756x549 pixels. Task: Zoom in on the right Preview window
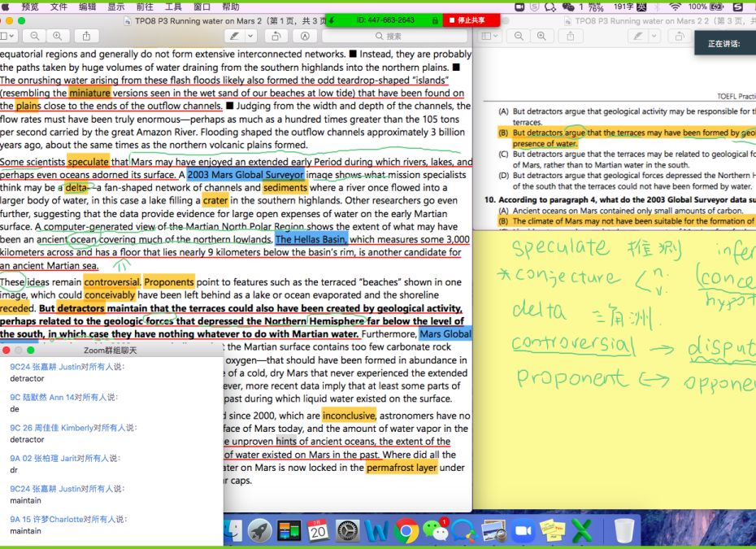click(x=541, y=36)
